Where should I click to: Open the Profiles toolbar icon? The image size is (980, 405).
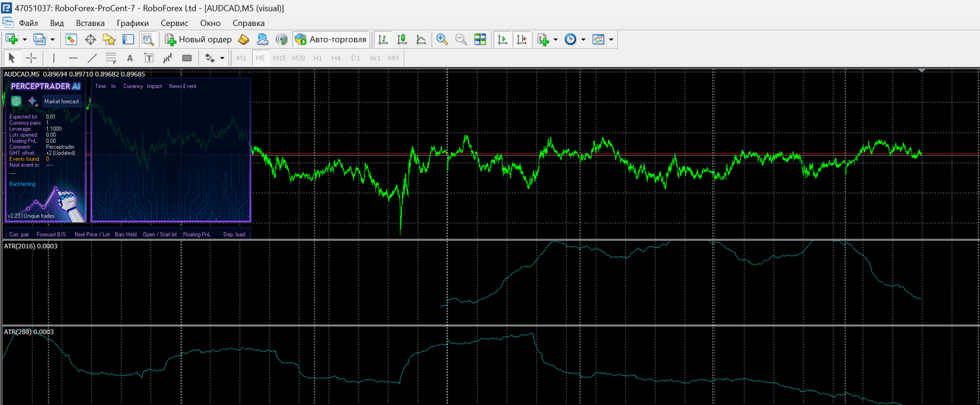[40, 39]
